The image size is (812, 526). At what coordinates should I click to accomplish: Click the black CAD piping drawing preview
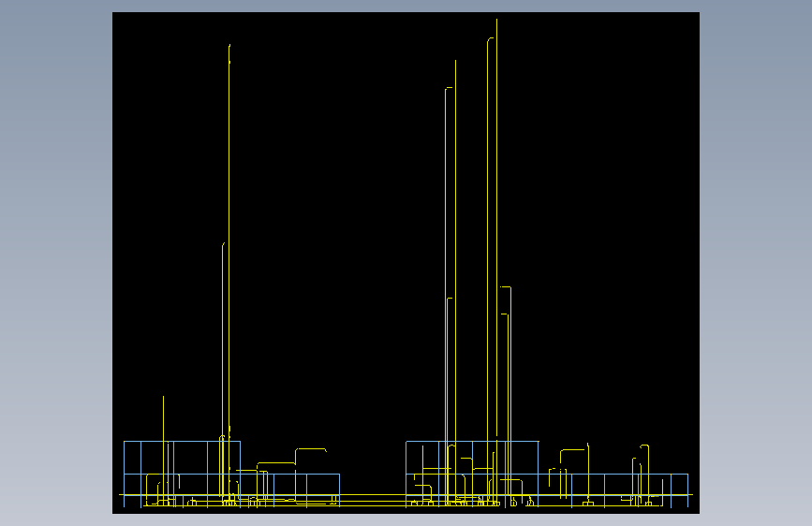[x=406, y=263]
